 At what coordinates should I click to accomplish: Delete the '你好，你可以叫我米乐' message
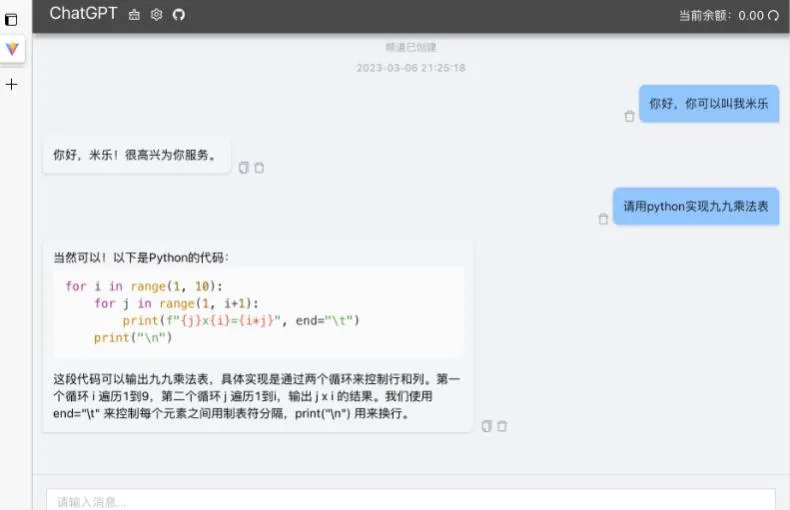pos(629,116)
